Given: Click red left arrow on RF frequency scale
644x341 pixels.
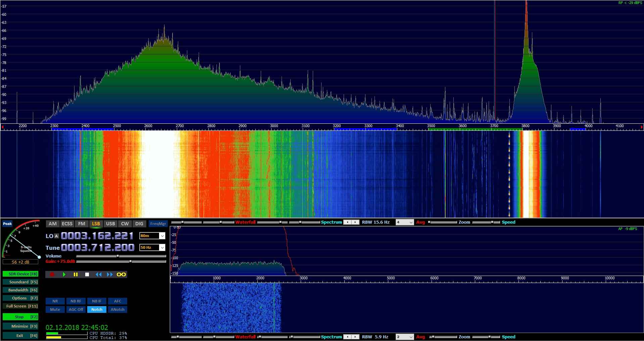Looking at the screenshot, I should point(2,127).
